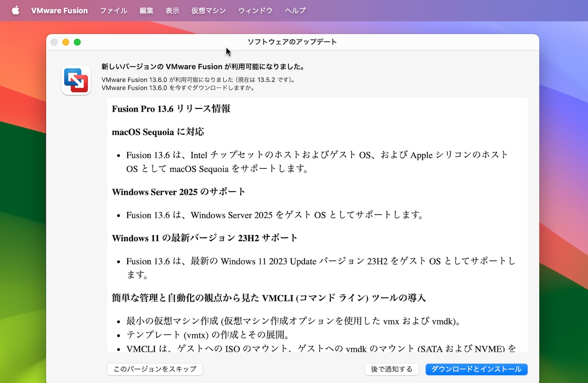This screenshot has height=383, width=588.
Task: Click the yellow minimize traffic light button
Action: pos(66,42)
